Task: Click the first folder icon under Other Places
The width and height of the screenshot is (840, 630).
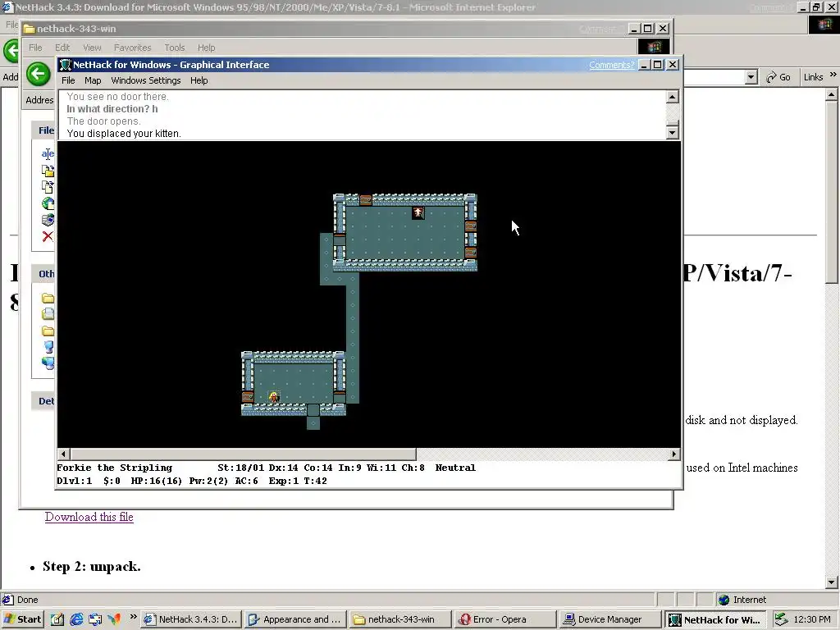Action: point(48,298)
